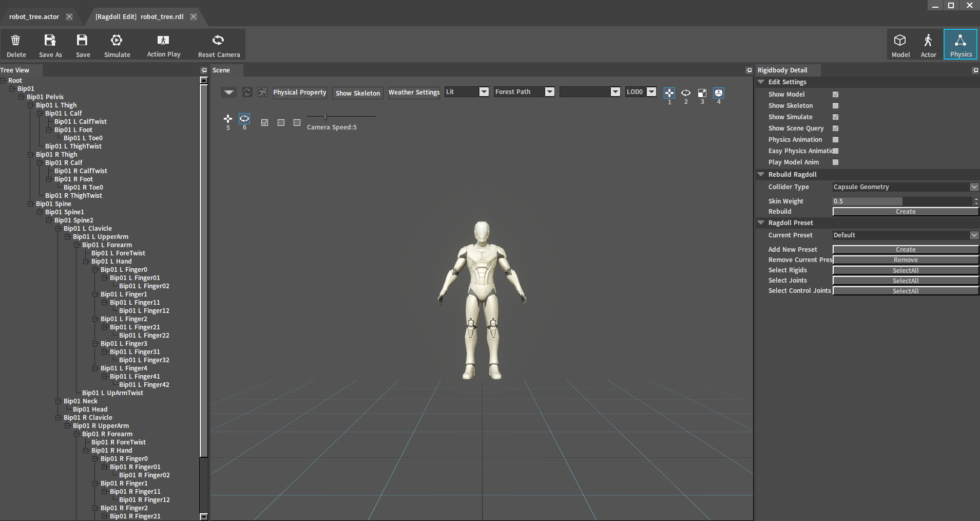This screenshot has width=980, height=521.
Task: Click the Save As icon
Action: pyautogui.click(x=50, y=41)
